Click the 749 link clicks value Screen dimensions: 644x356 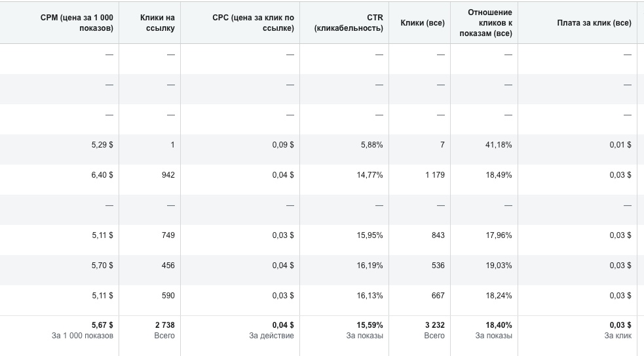click(x=168, y=235)
